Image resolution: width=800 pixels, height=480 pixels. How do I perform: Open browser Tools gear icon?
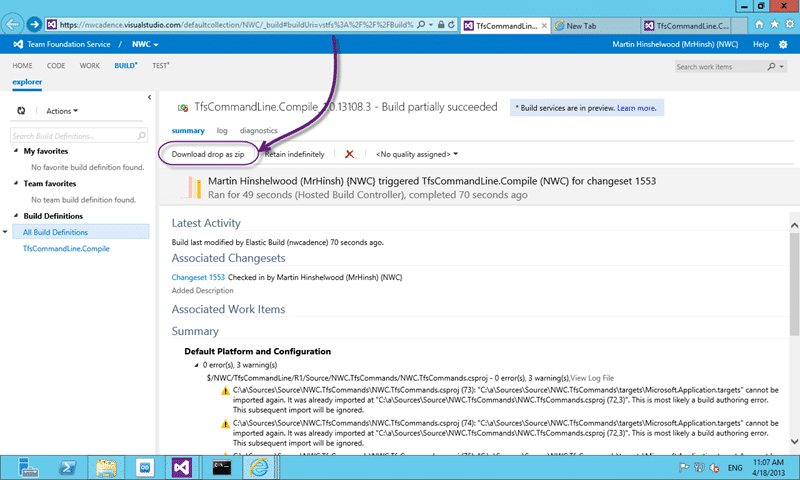790,24
